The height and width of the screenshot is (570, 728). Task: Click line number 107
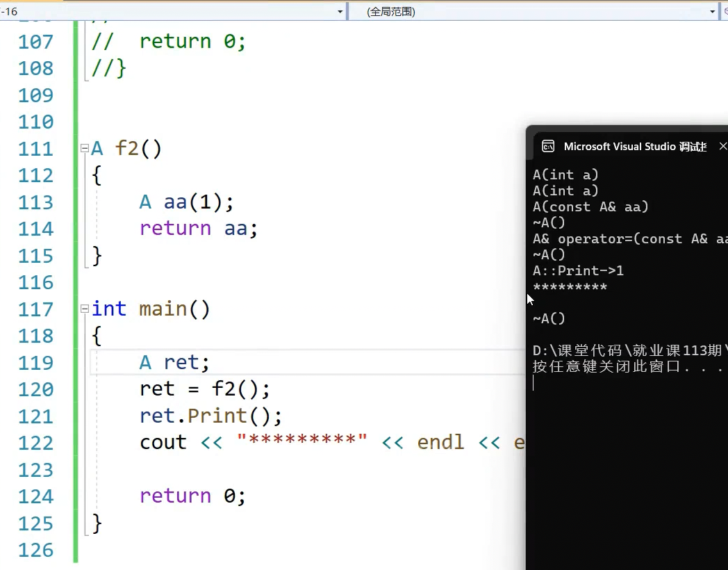pos(35,42)
